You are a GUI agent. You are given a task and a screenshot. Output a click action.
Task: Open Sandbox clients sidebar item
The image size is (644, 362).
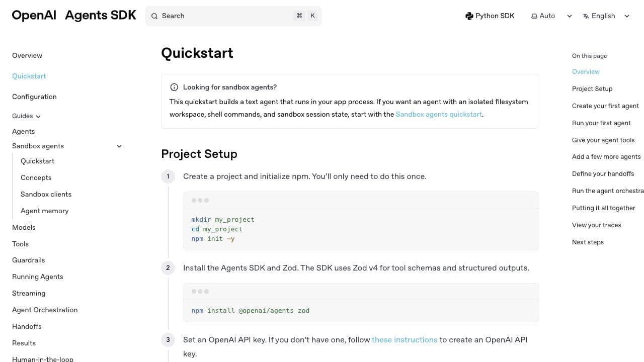46,195
